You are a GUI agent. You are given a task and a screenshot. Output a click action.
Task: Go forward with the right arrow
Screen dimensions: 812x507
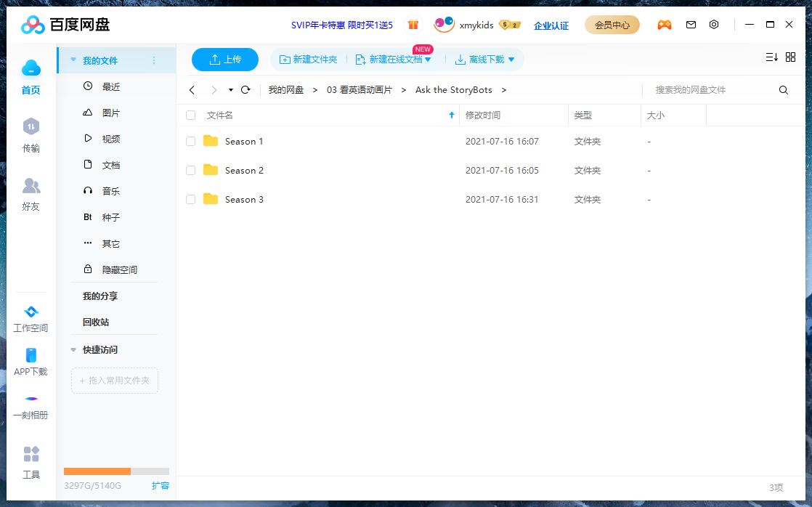click(x=214, y=90)
